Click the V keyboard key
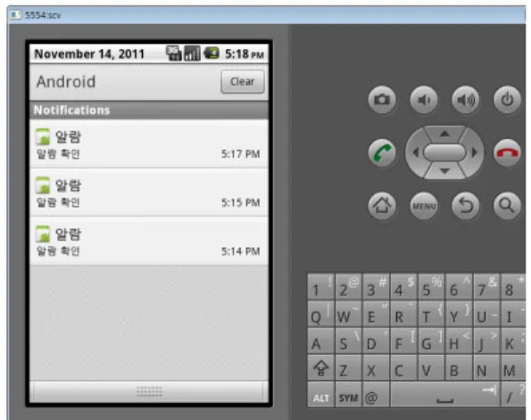The image size is (531, 420). point(431,368)
